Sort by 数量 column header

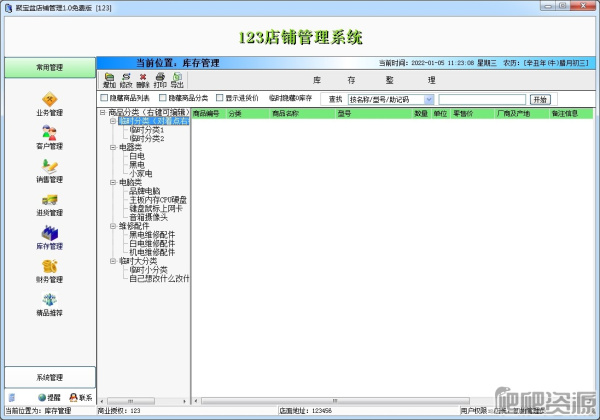click(x=422, y=114)
